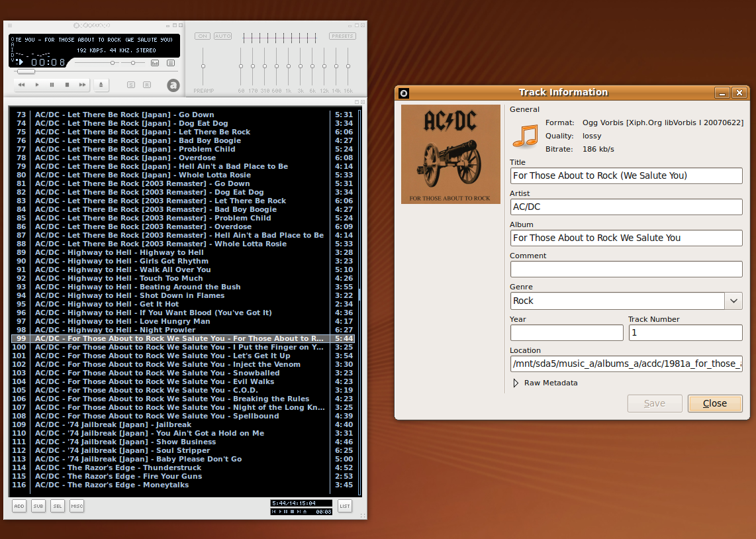Click the time display 00:08 in the player

click(48, 62)
